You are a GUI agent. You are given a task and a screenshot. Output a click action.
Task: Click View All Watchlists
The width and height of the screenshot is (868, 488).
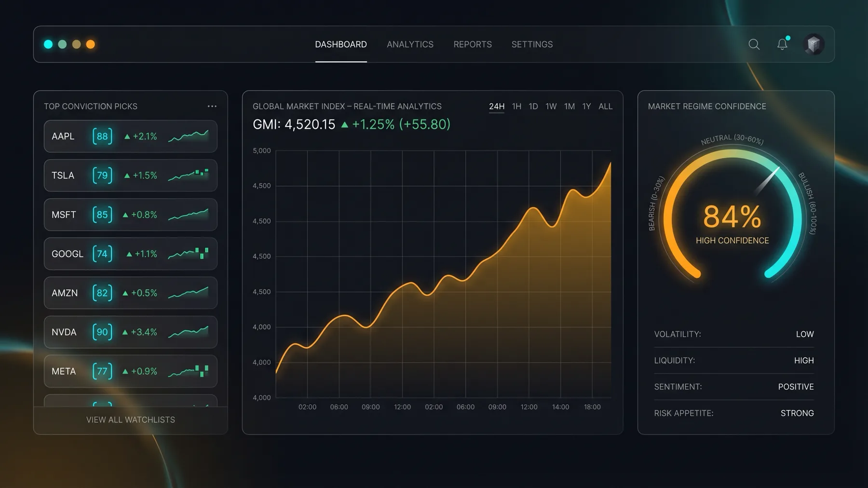pos(131,420)
